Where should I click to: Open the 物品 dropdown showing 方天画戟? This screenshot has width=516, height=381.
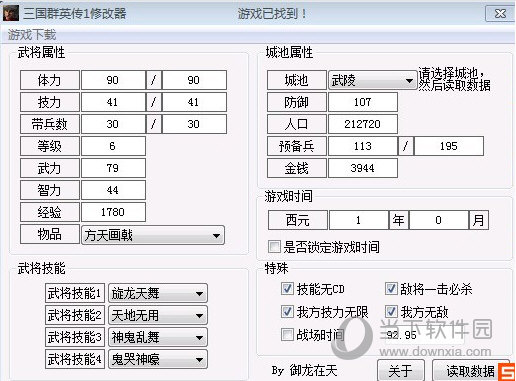pyautogui.click(x=153, y=235)
